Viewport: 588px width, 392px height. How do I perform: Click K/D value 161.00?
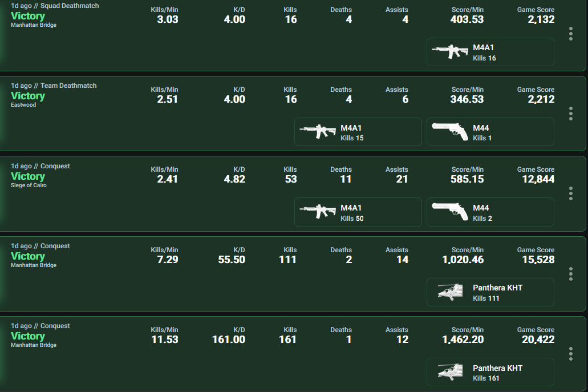tap(229, 340)
